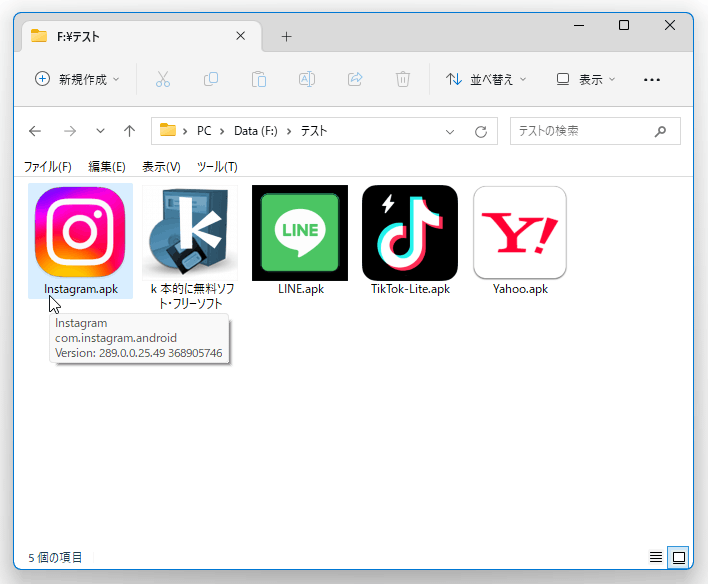Image resolution: width=708 pixels, height=584 pixels.
Task: Add a new tab with plus button
Action: [x=286, y=37]
